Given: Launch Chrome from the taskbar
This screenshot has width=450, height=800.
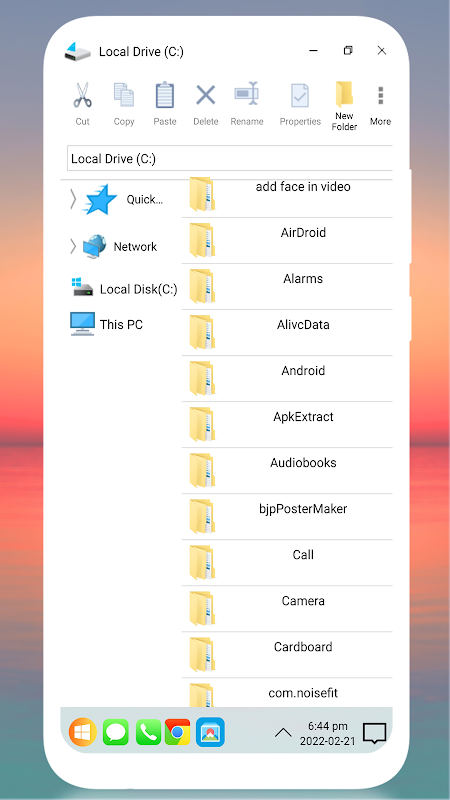Looking at the screenshot, I should (178, 732).
